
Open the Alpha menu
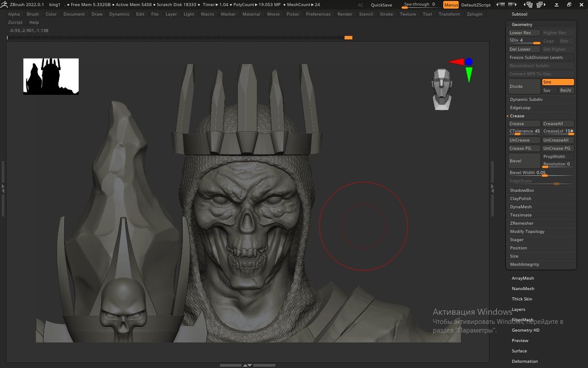point(14,14)
